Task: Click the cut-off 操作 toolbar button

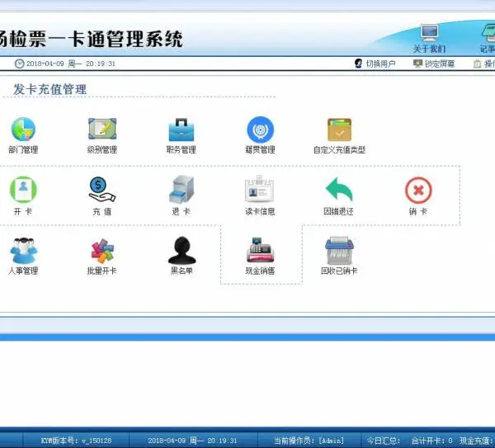Action: (484, 64)
